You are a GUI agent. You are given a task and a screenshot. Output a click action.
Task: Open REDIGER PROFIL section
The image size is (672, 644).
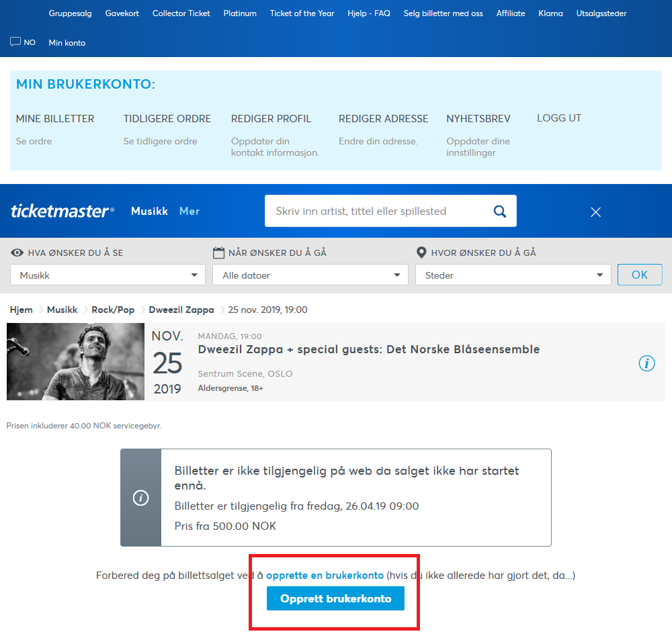[271, 119]
